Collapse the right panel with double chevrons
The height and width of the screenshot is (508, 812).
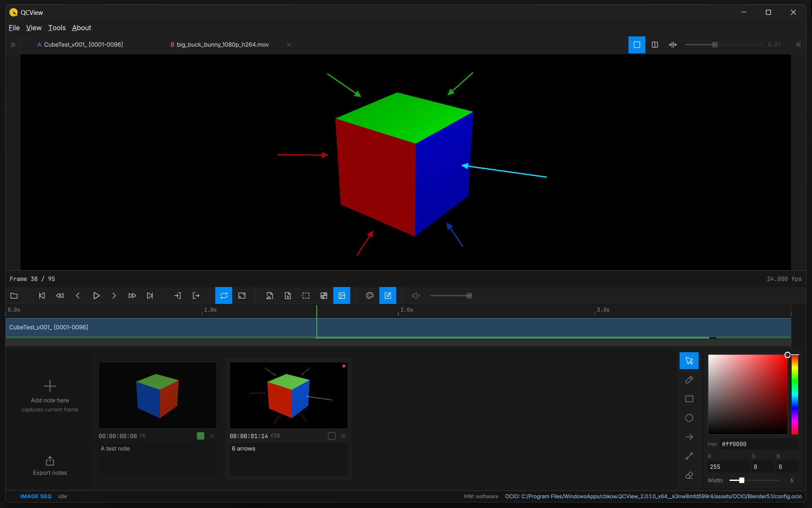tap(798, 44)
